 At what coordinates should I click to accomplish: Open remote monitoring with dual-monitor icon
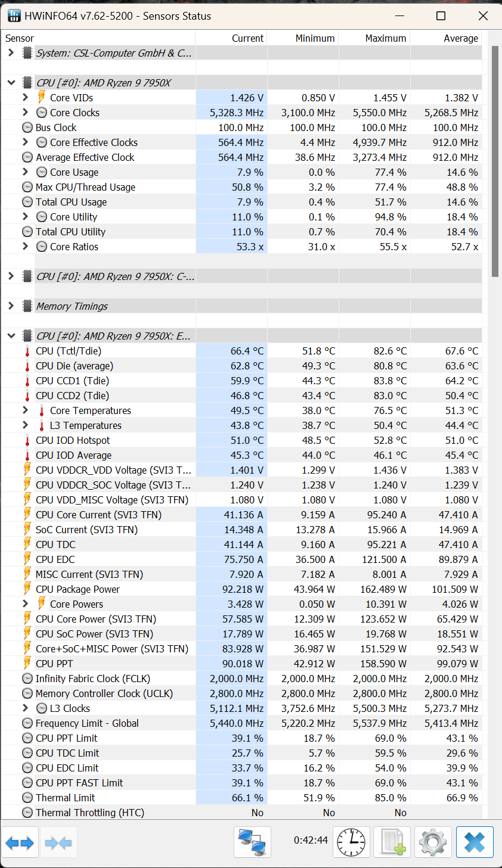[x=252, y=842]
